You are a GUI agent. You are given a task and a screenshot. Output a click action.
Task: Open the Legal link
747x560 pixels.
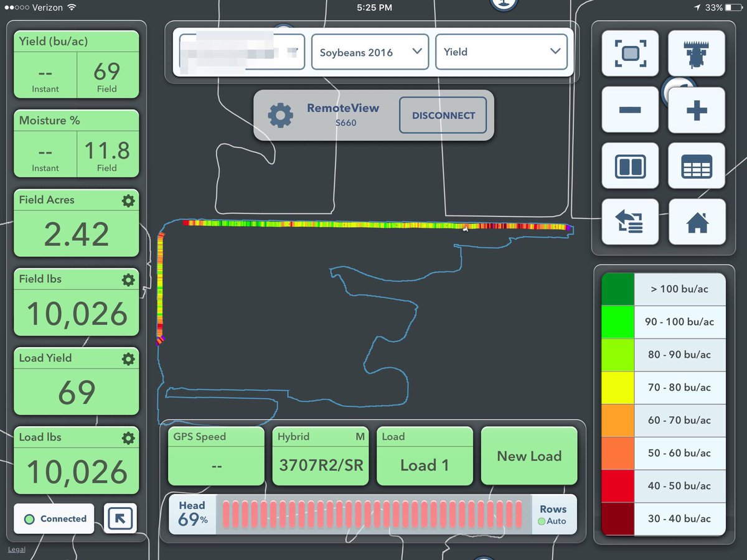[17, 549]
